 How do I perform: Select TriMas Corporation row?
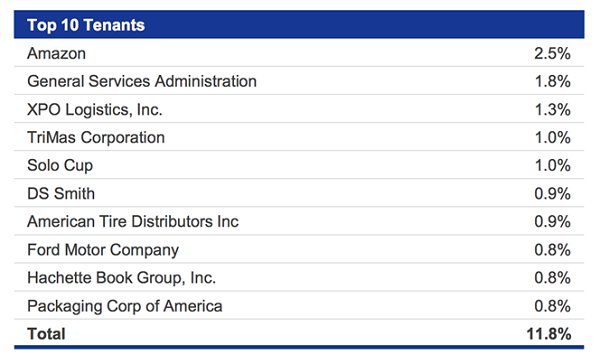(x=299, y=137)
